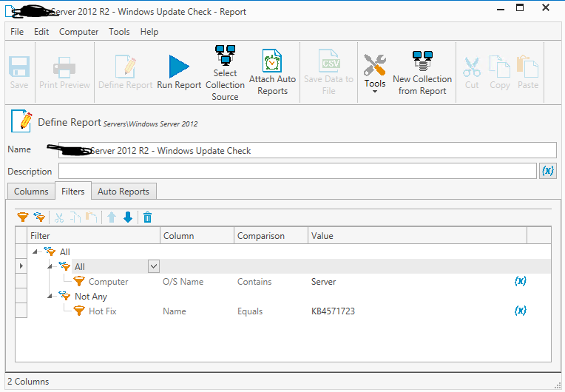Click the Description input field

[x=296, y=171]
